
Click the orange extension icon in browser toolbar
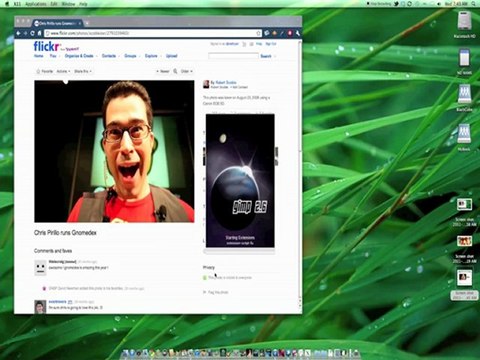(x=274, y=33)
